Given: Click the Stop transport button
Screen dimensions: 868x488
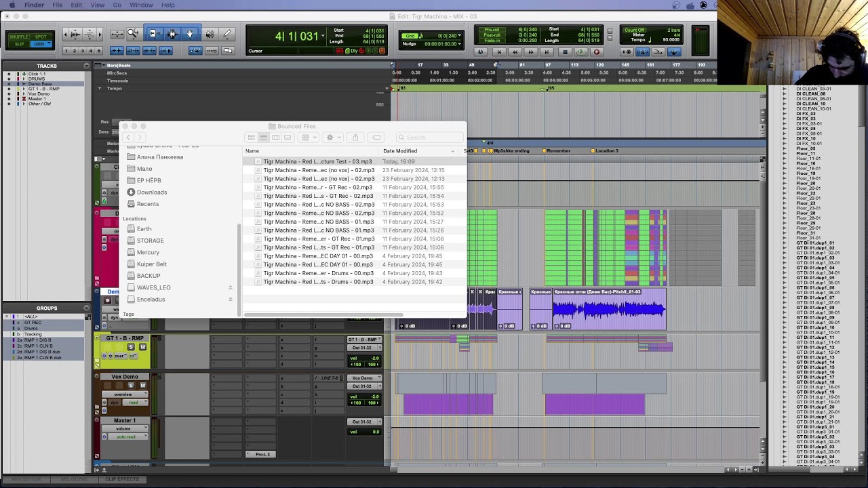Looking at the screenshot, I should click(564, 52).
